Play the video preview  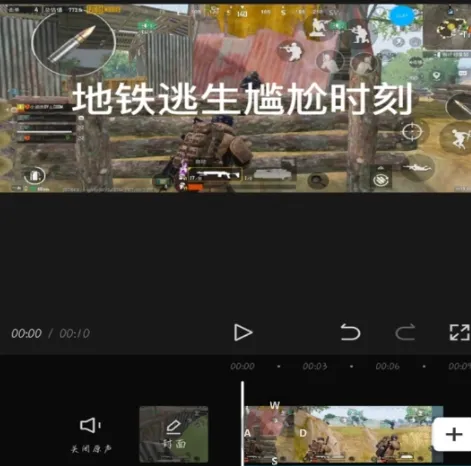[243, 332]
